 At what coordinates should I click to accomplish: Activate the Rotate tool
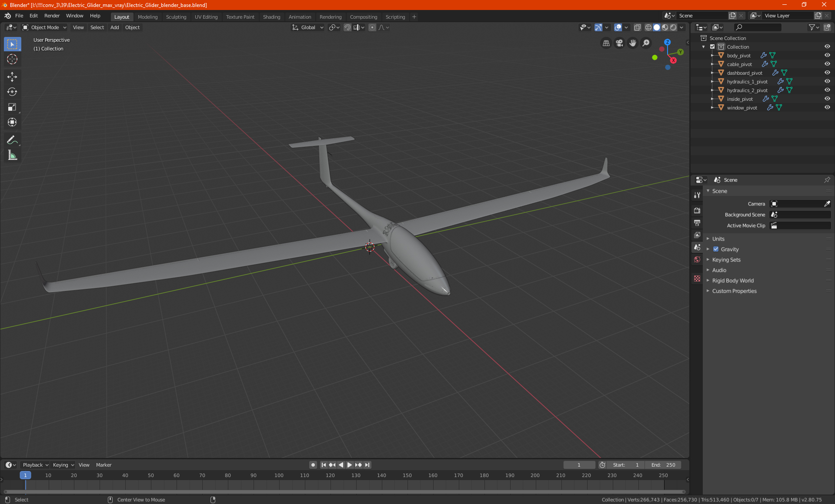tap(12, 92)
